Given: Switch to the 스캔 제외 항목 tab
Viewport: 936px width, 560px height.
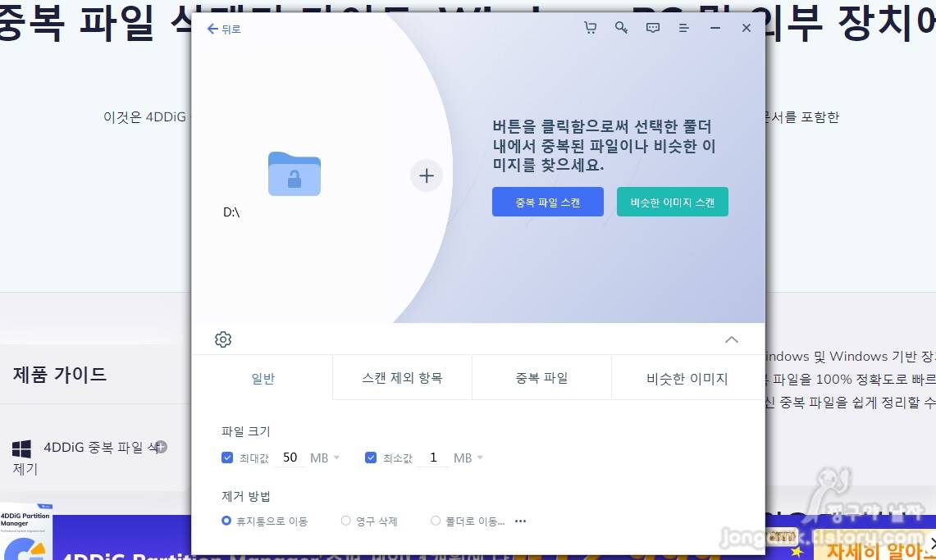Looking at the screenshot, I should point(402,377).
